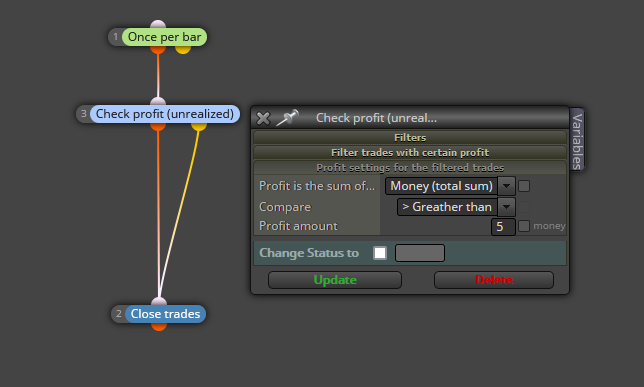Click the Profit amount label
The image size is (644, 387).
point(298,226)
